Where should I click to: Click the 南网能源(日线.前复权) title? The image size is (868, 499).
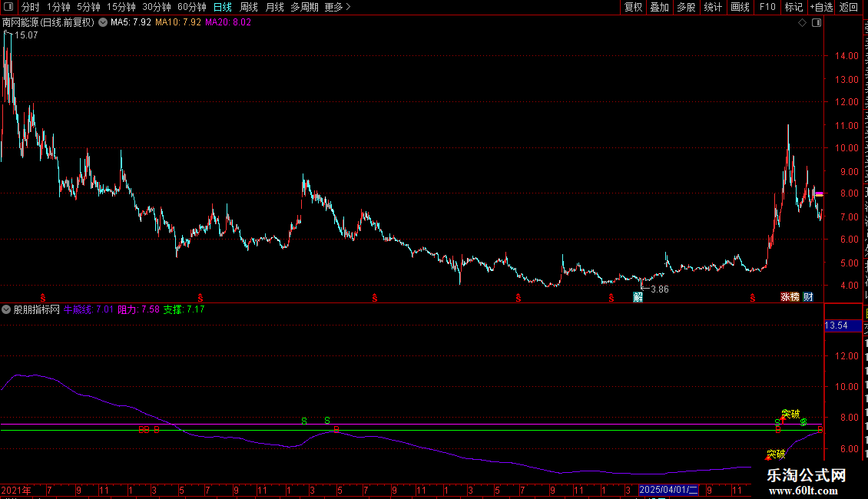[48, 23]
